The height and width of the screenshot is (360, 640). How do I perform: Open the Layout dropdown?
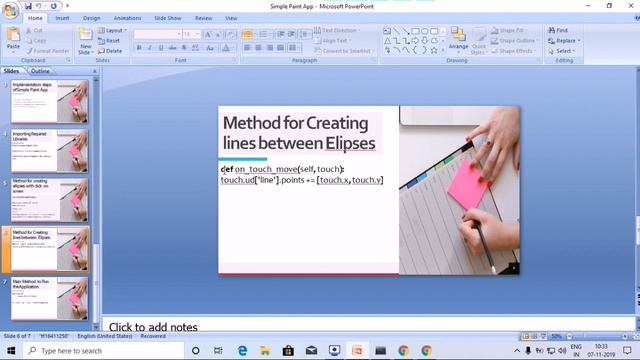click(x=112, y=31)
